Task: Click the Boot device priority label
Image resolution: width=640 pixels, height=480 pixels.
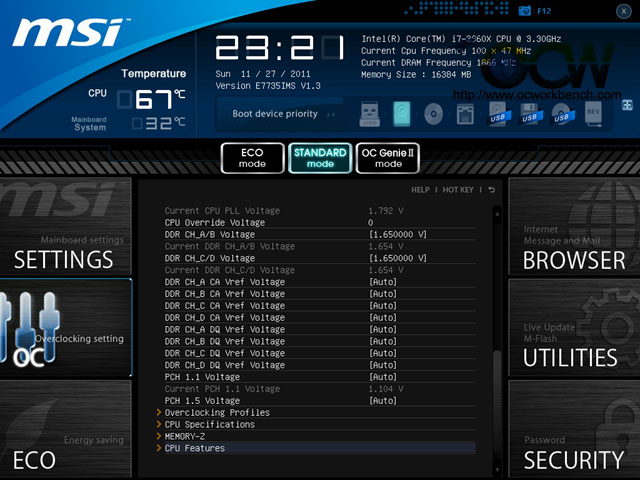Action: (275, 114)
